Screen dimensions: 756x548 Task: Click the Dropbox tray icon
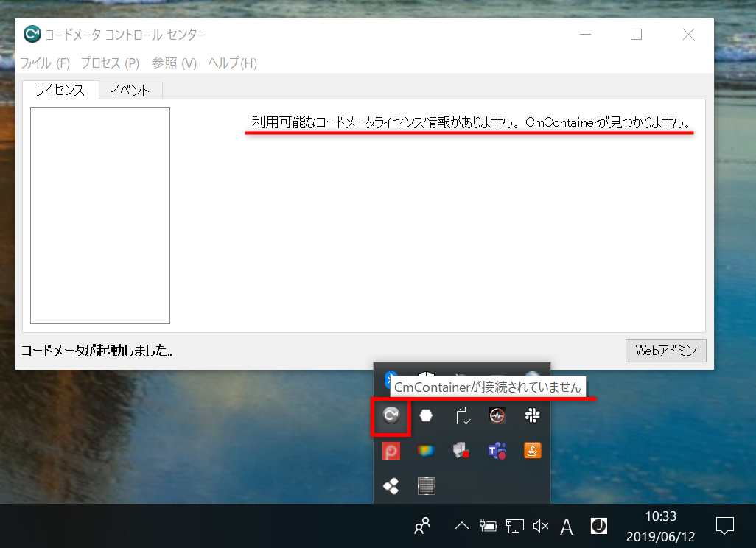click(391, 486)
